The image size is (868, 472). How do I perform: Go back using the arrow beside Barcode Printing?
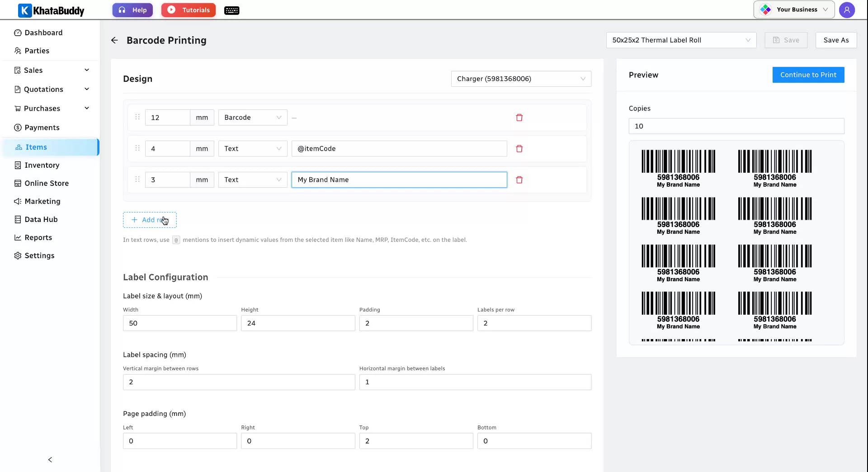pos(114,40)
